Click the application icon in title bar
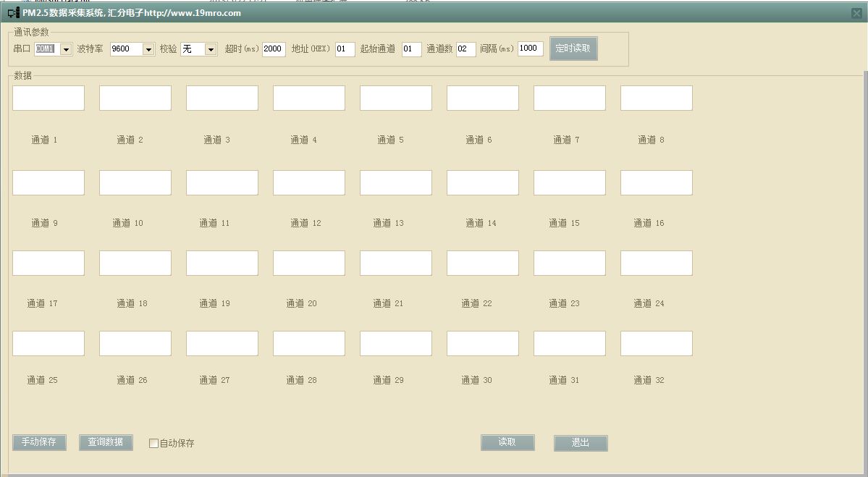 (x=14, y=13)
